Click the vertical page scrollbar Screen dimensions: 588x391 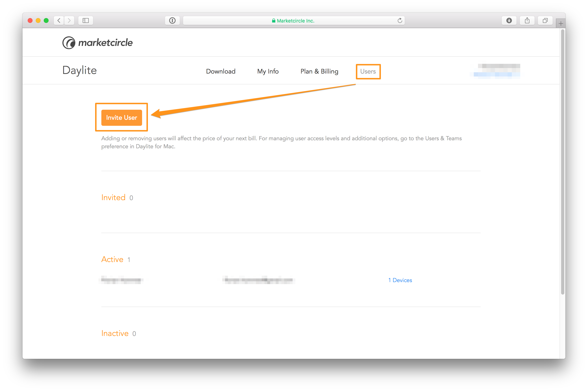coord(562,162)
